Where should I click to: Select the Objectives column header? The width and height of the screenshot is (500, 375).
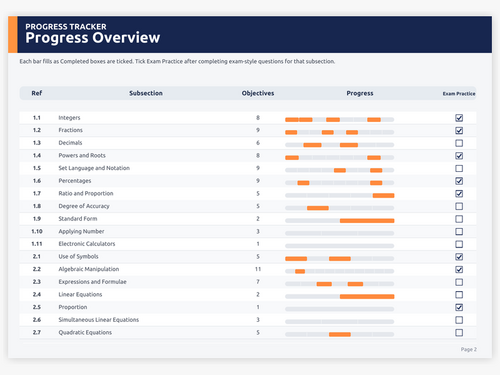point(258,93)
